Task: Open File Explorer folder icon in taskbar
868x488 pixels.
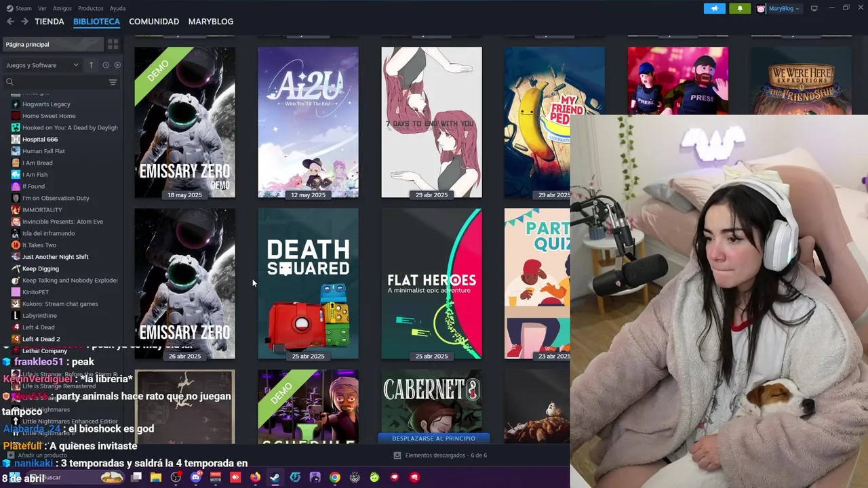Action: (x=156, y=477)
